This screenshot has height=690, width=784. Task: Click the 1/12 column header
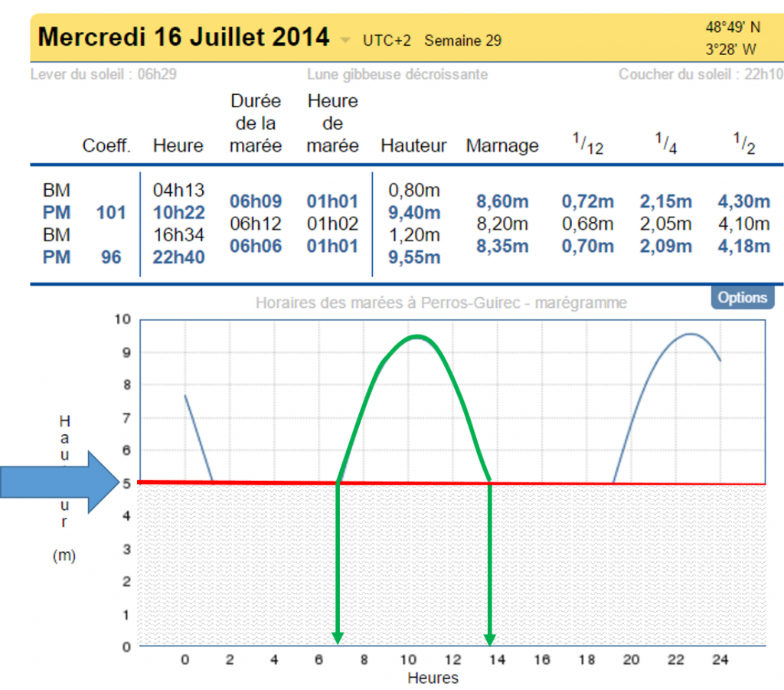588,143
